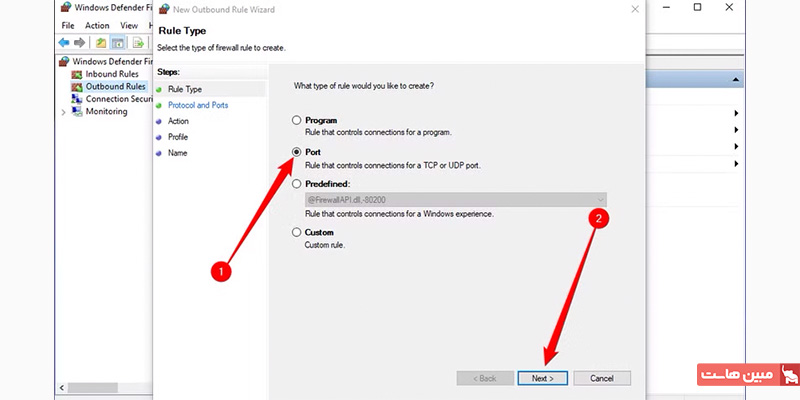This screenshot has height=400, width=800.
Task: Click the Next button
Action: [x=542, y=378]
